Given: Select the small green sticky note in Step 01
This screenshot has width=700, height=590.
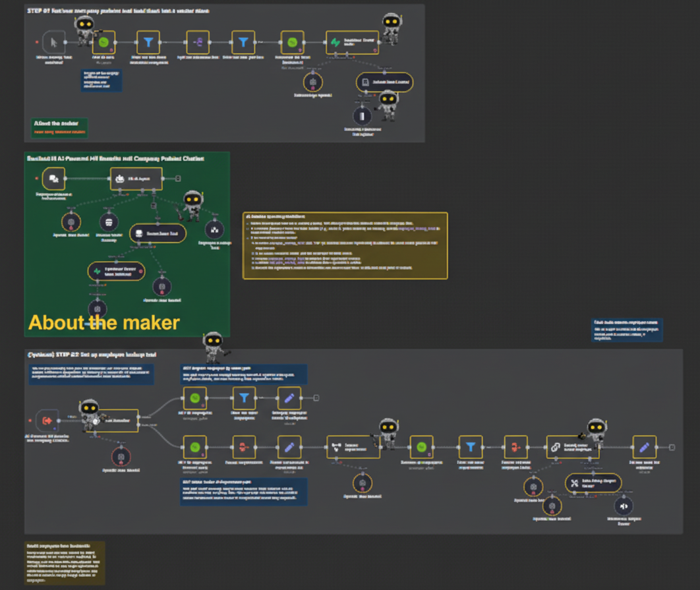Looking at the screenshot, I should point(60,128).
